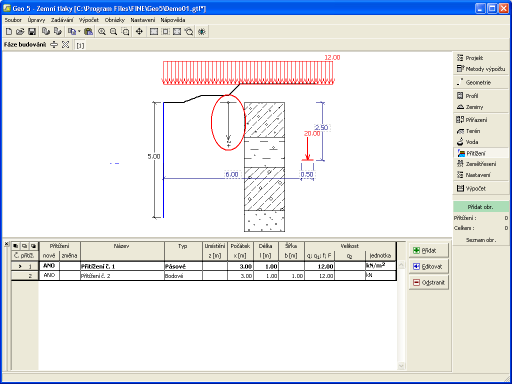
Task: Close the table panel with X
Action: pyautogui.click(x=6, y=244)
